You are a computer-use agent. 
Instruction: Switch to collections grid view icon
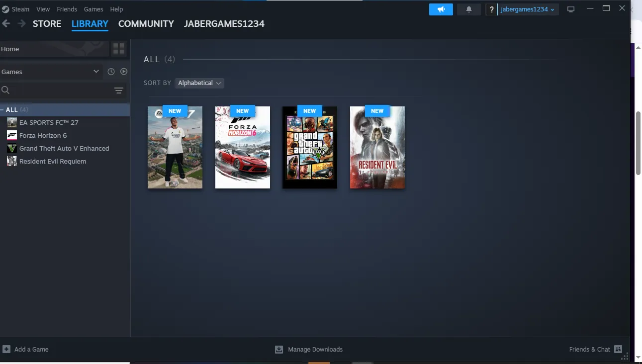click(119, 49)
